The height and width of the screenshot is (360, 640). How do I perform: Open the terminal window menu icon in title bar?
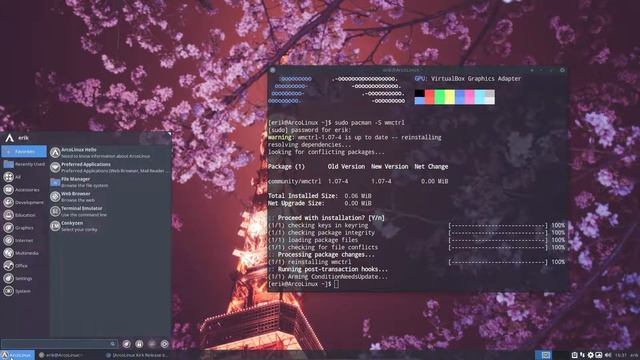(x=273, y=70)
